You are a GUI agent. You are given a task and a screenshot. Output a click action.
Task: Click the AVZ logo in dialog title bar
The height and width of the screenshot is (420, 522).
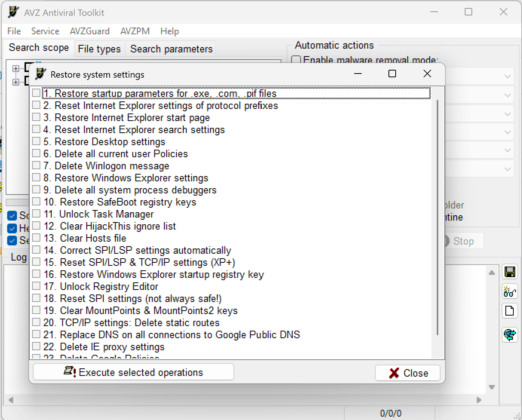click(x=40, y=74)
